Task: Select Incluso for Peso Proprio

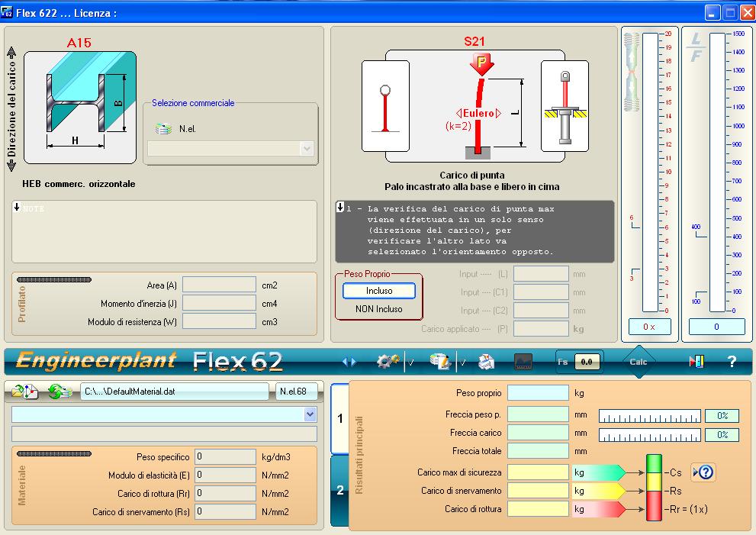Action: coord(378,291)
